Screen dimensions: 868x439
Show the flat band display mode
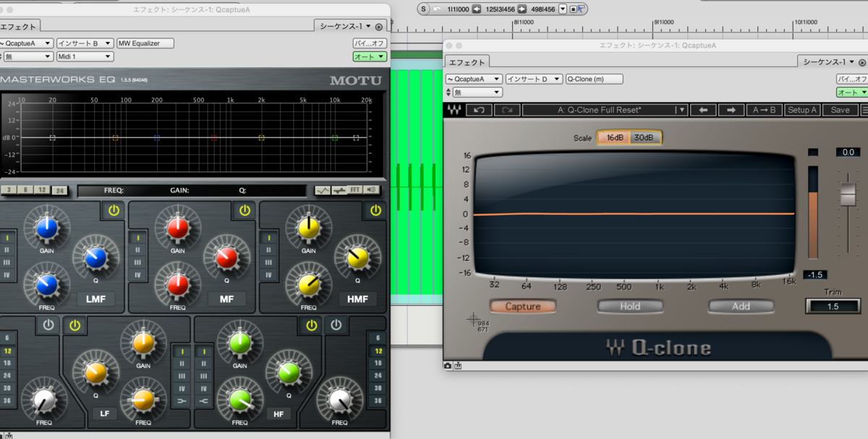tap(339, 190)
